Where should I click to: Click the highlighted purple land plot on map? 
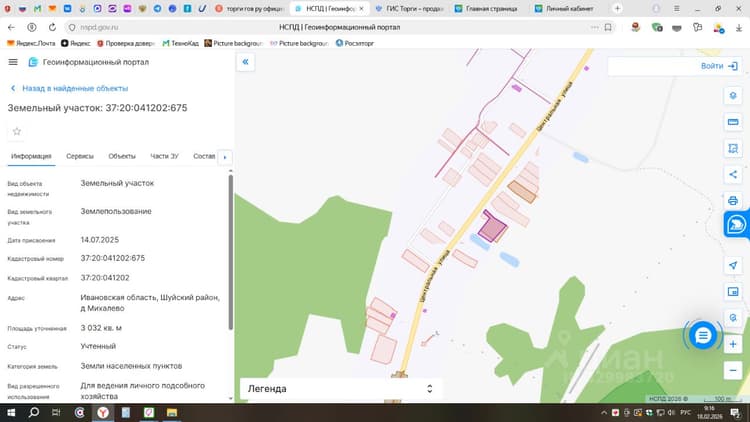click(x=492, y=227)
